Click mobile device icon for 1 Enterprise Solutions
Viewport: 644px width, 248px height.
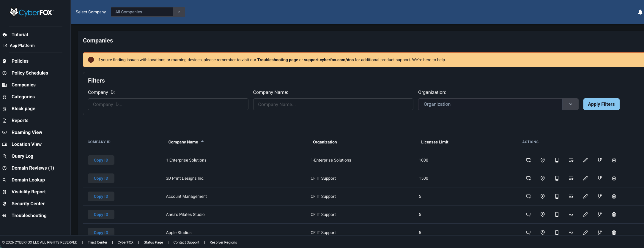click(557, 160)
